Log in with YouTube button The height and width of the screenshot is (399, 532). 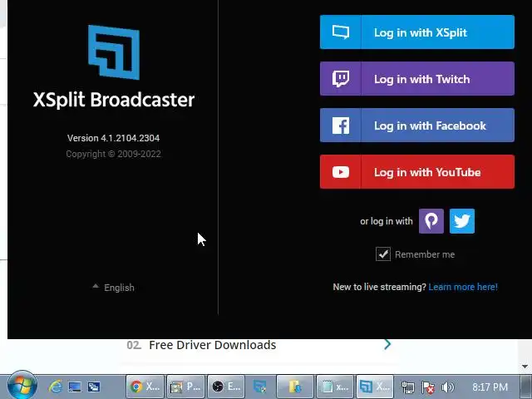coord(417,172)
